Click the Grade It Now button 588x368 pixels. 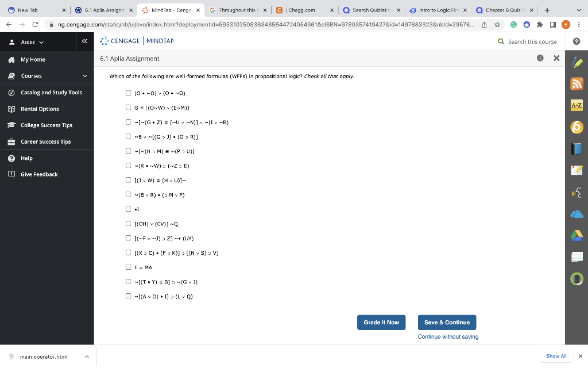381,323
